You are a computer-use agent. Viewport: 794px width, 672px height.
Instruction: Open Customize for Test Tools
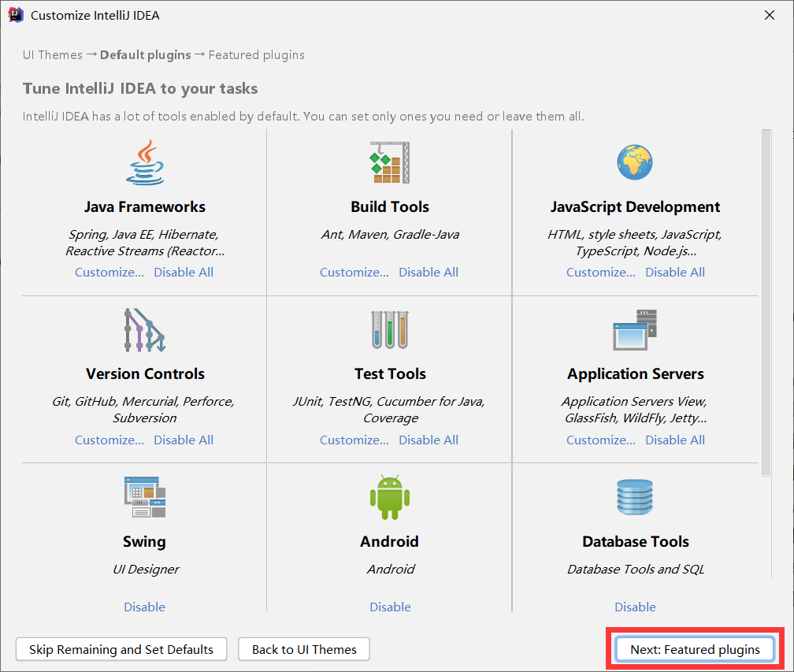point(354,440)
